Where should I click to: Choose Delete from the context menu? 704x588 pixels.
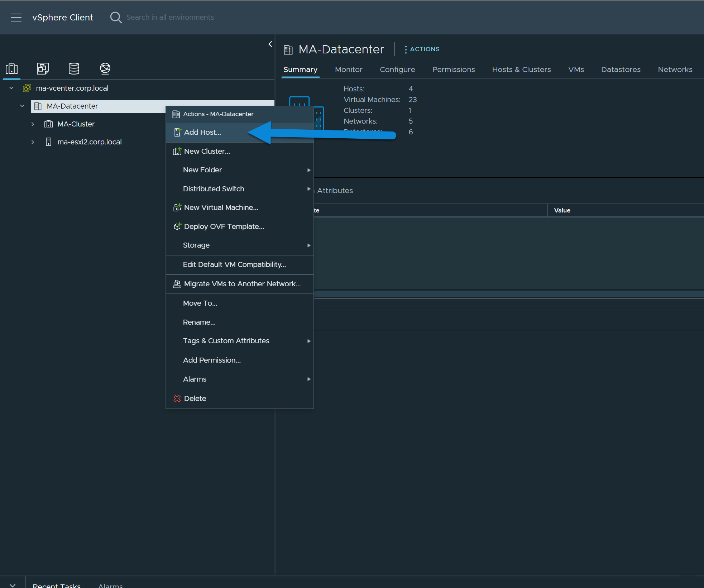(x=240, y=398)
